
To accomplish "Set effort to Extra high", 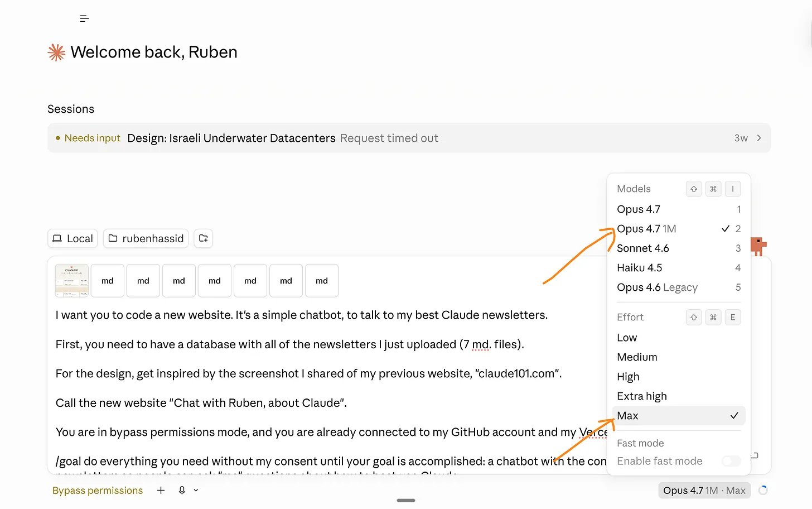I will [x=678, y=396].
